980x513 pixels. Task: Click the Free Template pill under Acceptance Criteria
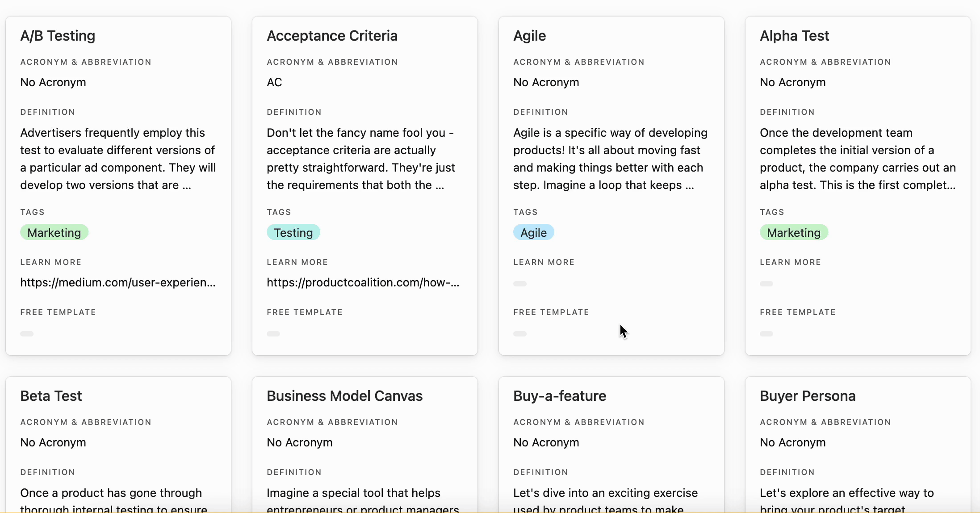(273, 333)
